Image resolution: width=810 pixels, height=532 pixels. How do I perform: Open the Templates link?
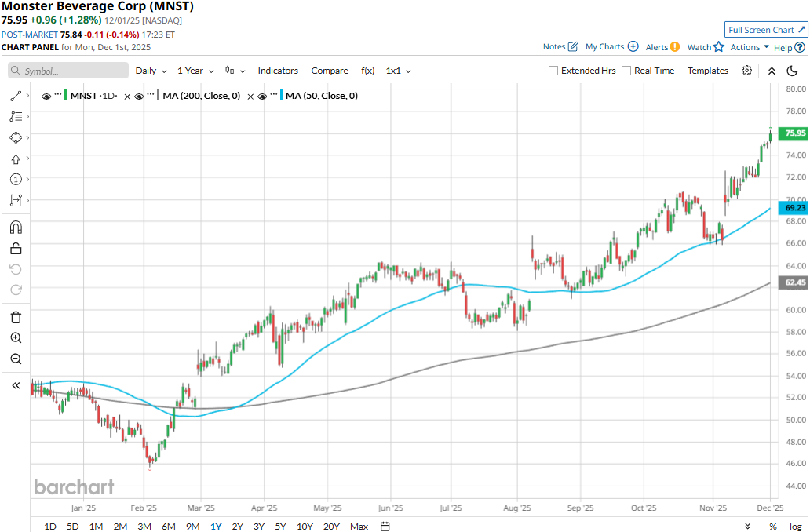pos(707,71)
